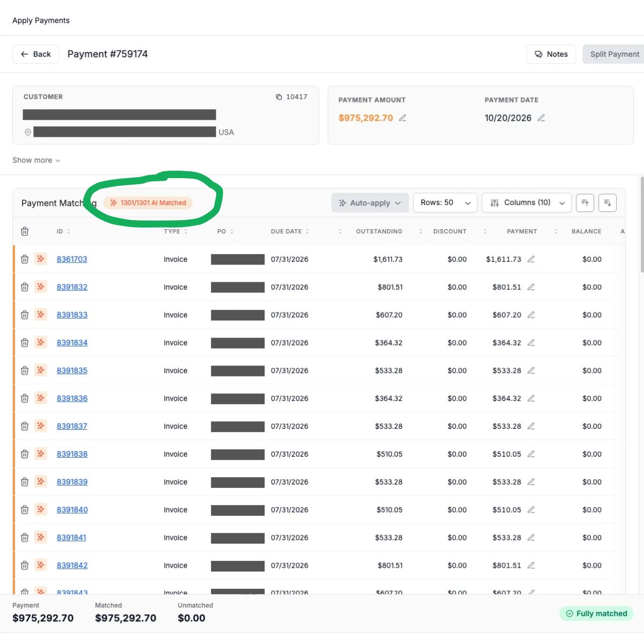Edit payment amount for invoice 8391834
The image size is (644, 644).
(x=531, y=342)
